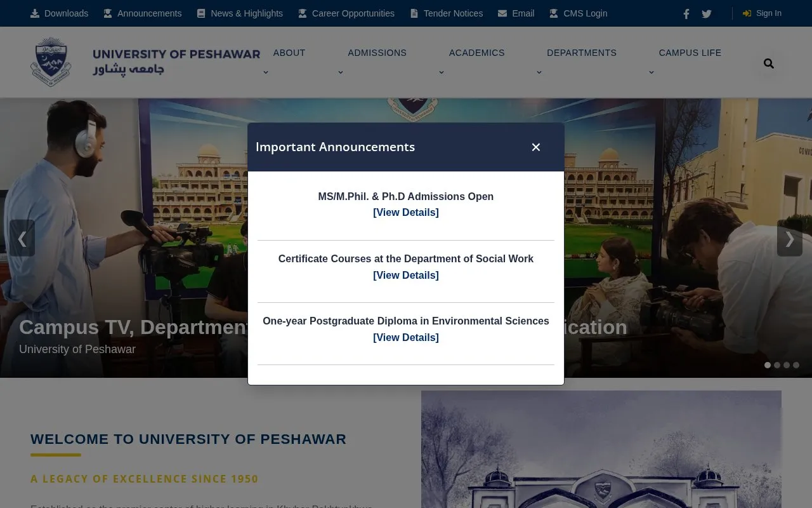Close the Important Announcements popup
Viewport: 812px width, 508px height.
[536, 147]
